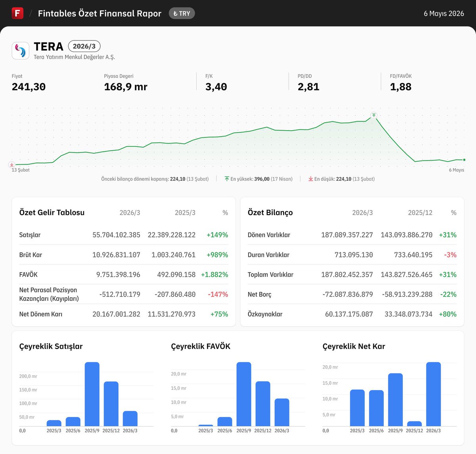Image resolution: width=476 pixels, height=454 pixels.
Task: Click the FD/FAVÖK value 1,88
Action: [401, 87]
